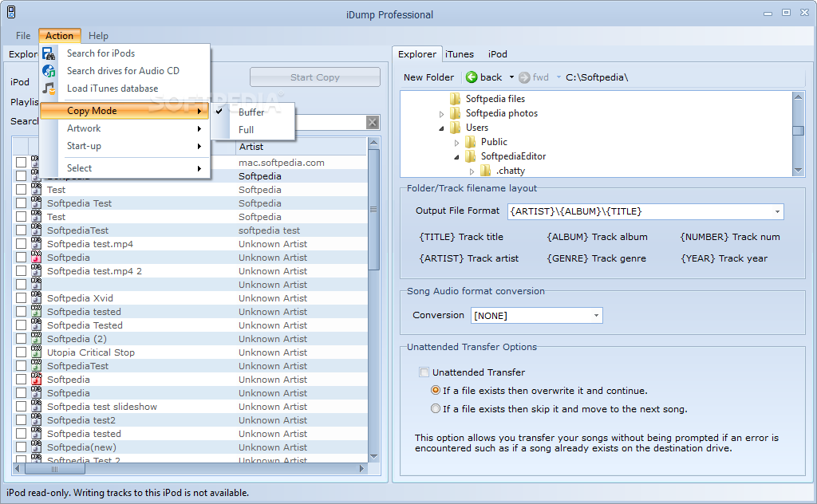Click the folder tree scroll down arrow
The height and width of the screenshot is (504, 817).
(798, 171)
